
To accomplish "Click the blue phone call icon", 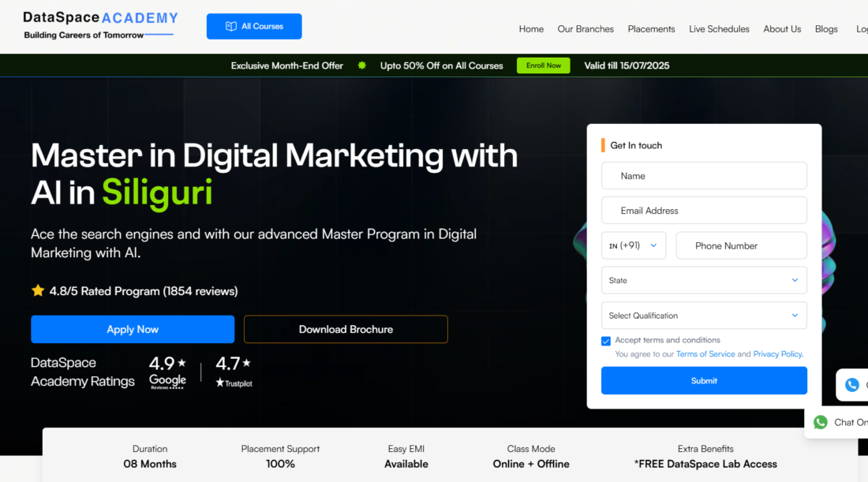I will pos(852,385).
